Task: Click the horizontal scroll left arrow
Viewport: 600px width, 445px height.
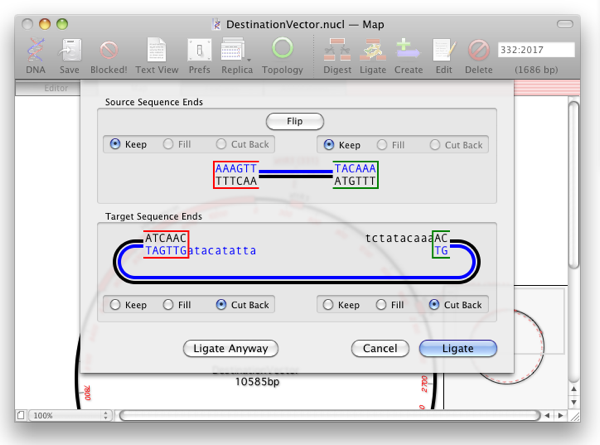Action: (x=547, y=416)
